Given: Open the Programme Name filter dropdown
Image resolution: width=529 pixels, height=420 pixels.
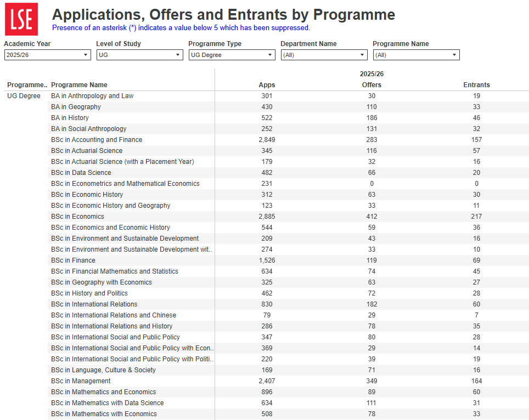Looking at the screenshot, I should point(416,55).
